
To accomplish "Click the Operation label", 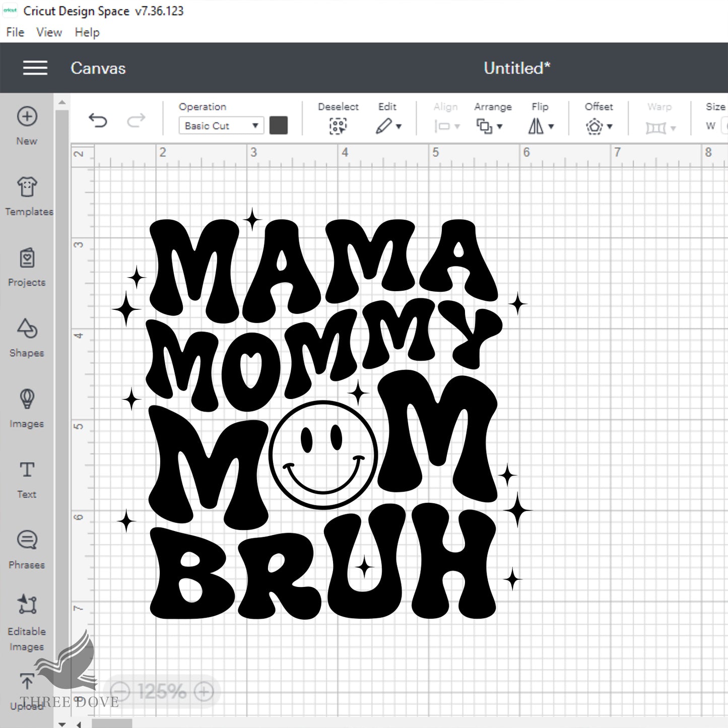I will [x=203, y=107].
